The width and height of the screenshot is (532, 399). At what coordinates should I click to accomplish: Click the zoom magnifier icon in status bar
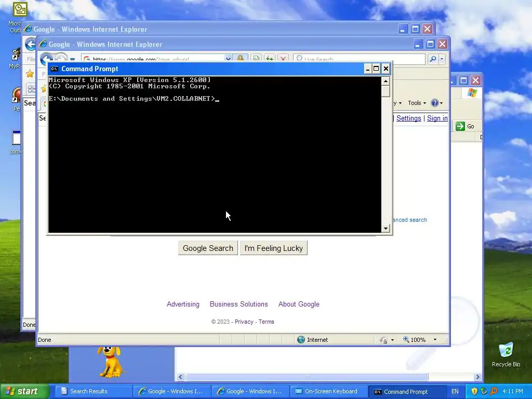click(406, 339)
